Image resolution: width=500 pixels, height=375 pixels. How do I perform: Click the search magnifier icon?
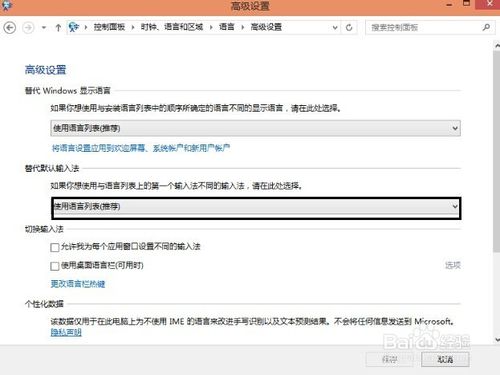click(486, 27)
